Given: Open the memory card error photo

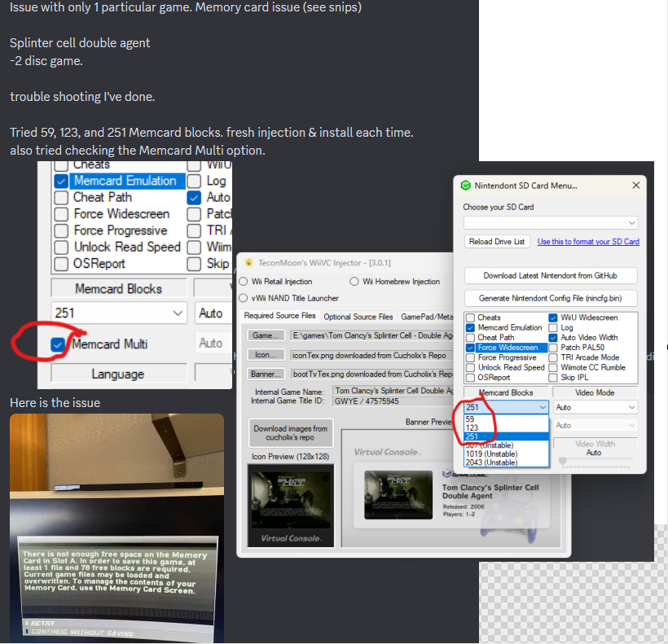Looking at the screenshot, I should pyautogui.click(x=116, y=528).
